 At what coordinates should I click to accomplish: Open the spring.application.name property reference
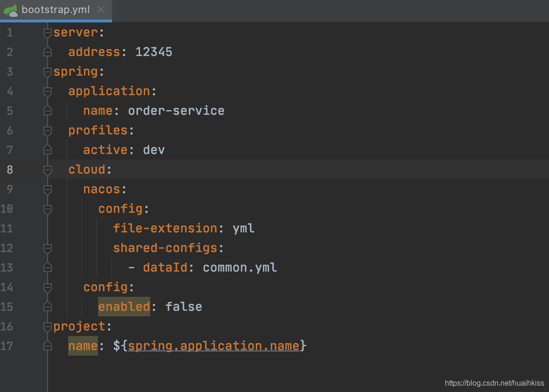[214, 346]
